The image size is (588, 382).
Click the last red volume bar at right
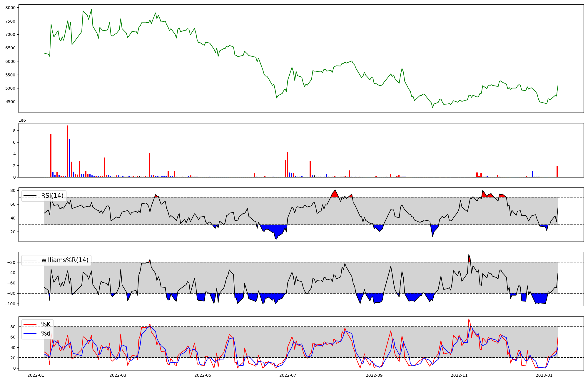[557, 172]
